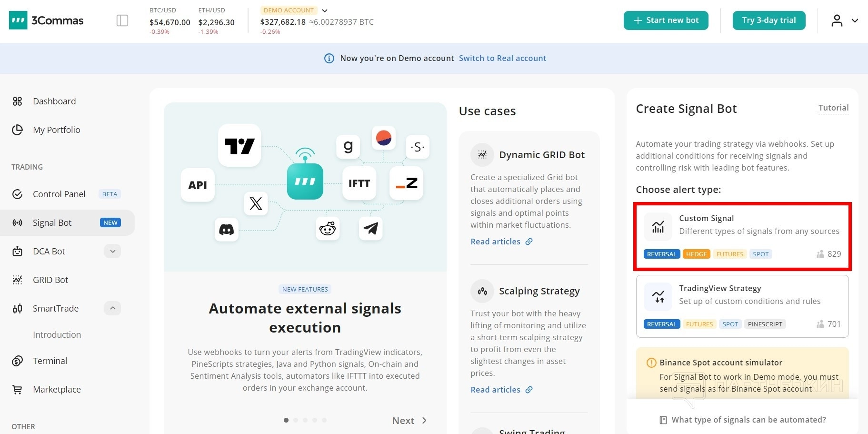Open the Demo Account dropdown
Image resolution: width=868 pixels, height=434 pixels.
(325, 10)
